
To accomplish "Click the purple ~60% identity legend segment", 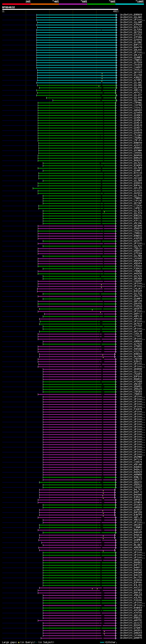I will tap(73, 4).
